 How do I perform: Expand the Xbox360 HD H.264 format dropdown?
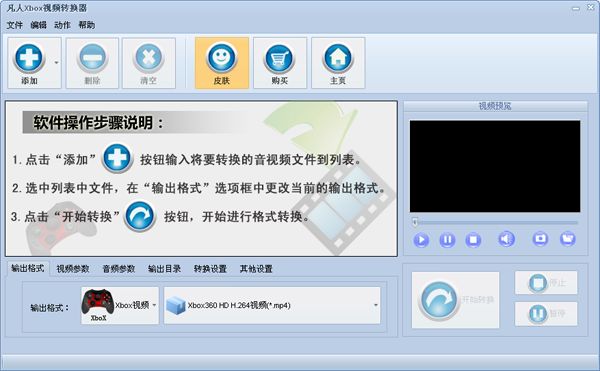click(x=272, y=305)
